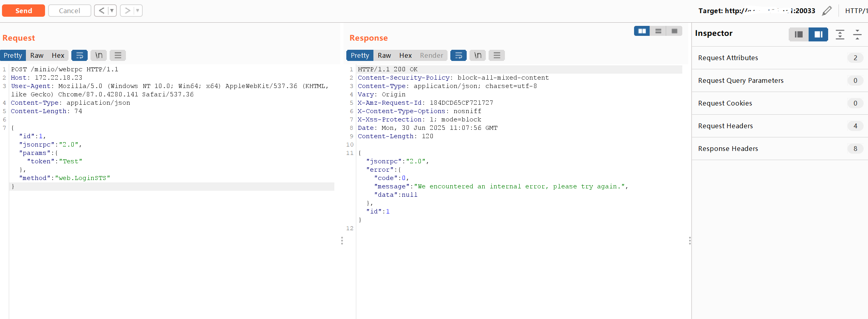This screenshot has width=868, height=319.
Task: Open the Request panel hamburger menu
Action: tap(118, 55)
